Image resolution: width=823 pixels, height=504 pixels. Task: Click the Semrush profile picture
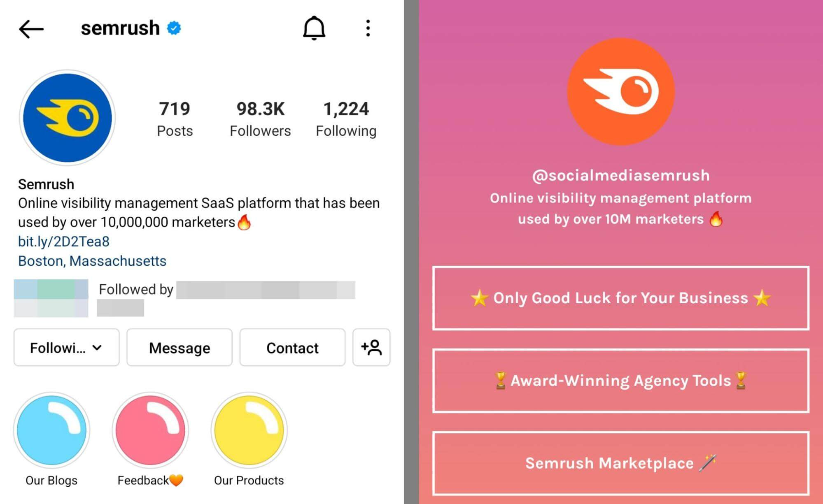point(68,118)
